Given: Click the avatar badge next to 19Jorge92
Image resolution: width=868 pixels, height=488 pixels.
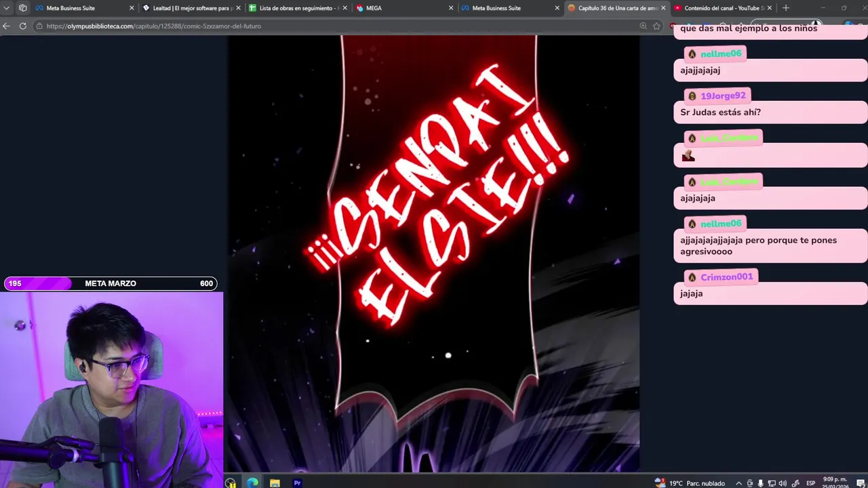Looking at the screenshot, I should (692, 96).
